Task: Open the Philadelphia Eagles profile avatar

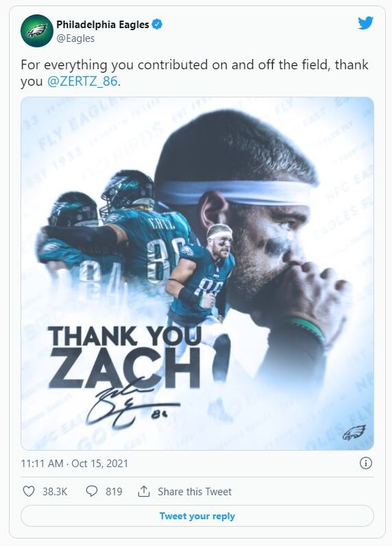Action: pyautogui.click(x=37, y=31)
